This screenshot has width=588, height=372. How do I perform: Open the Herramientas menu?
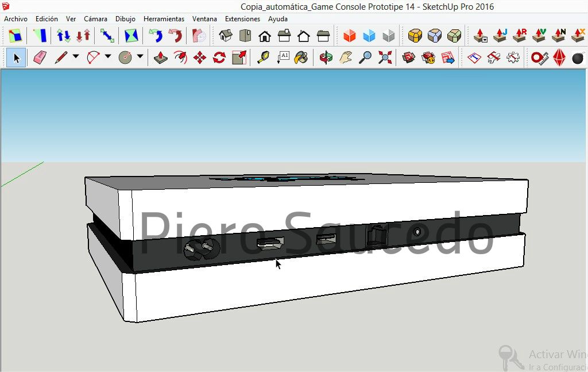(x=164, y=19)
